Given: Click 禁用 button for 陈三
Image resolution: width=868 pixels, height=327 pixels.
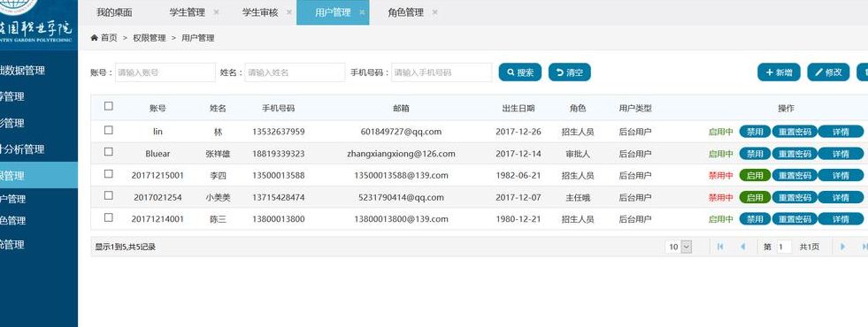Looking at the screenshot, I should pos(755,219).
